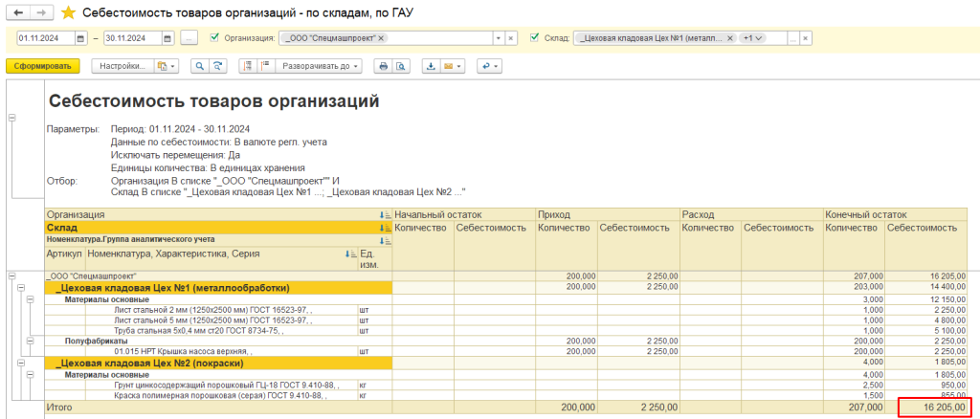
Task: Sort by Организация sort icon
Action: tap(386, 215)
